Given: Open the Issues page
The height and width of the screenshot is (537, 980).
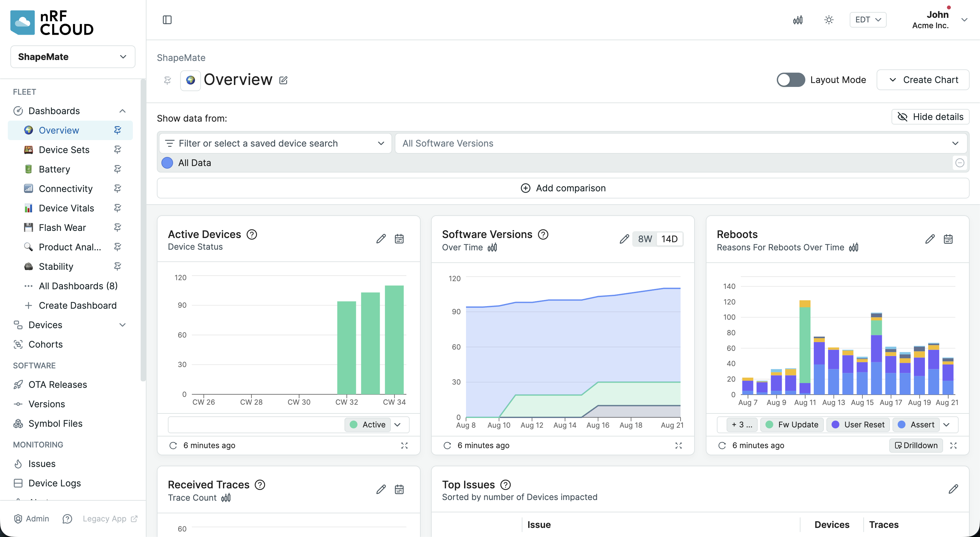Looking at the screenshot, I should pos(42,463).
